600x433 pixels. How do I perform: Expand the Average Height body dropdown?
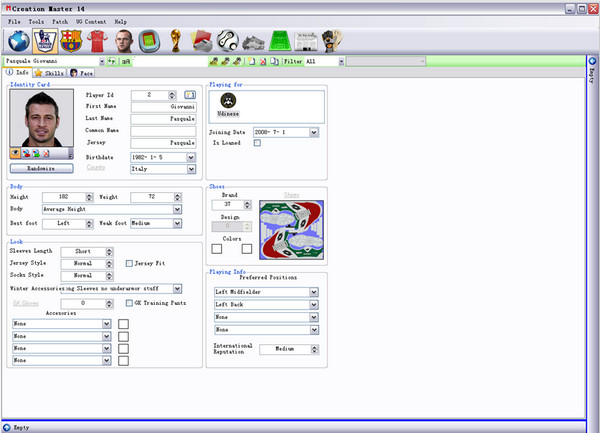tap(177, 209)
